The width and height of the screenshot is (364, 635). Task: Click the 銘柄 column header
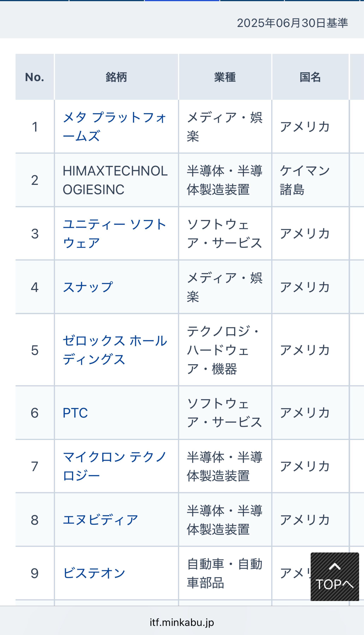point(116,77)
